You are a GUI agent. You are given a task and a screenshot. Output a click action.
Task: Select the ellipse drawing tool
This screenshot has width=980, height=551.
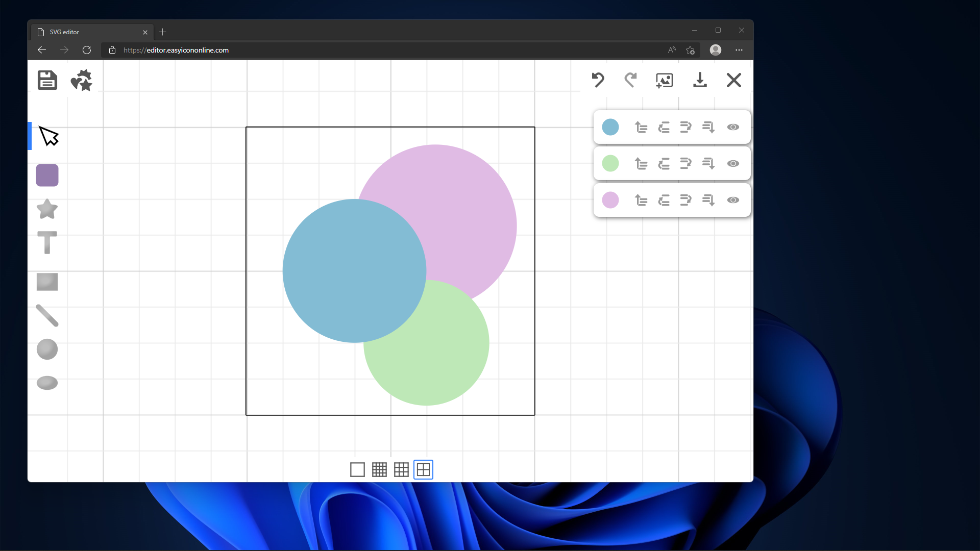pos(47,383)
